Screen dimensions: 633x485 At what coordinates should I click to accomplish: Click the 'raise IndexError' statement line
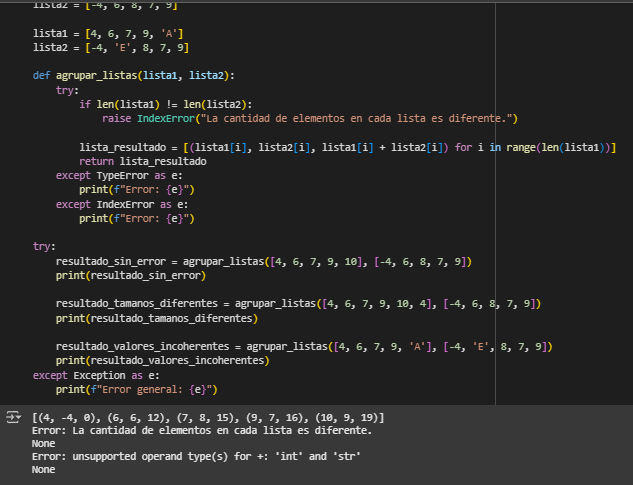(310, 118)
